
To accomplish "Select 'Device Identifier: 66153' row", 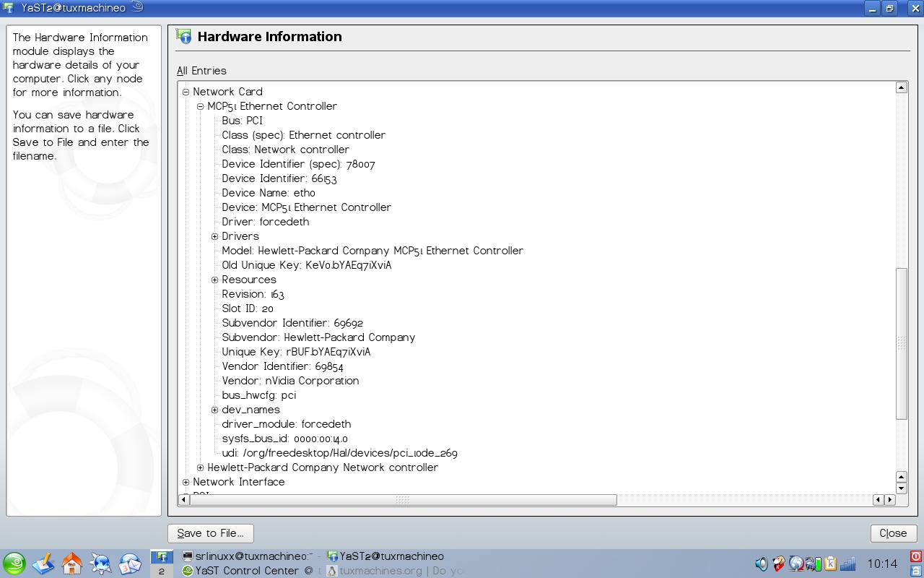I will [279, 178].
